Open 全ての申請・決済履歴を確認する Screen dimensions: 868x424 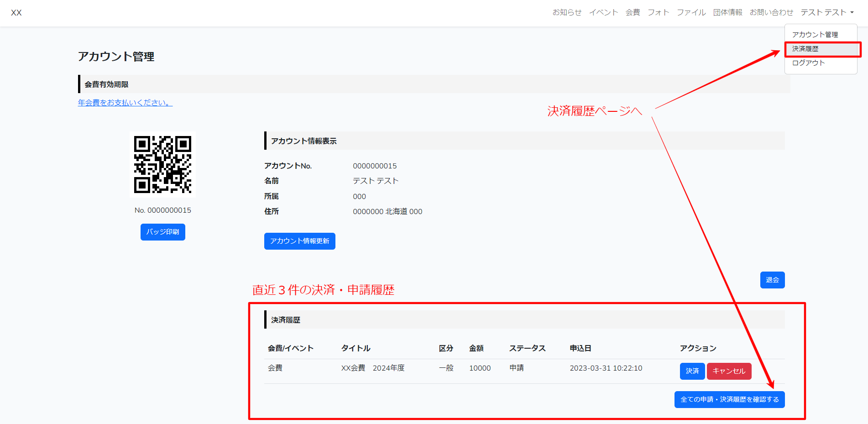click(729, 399)
